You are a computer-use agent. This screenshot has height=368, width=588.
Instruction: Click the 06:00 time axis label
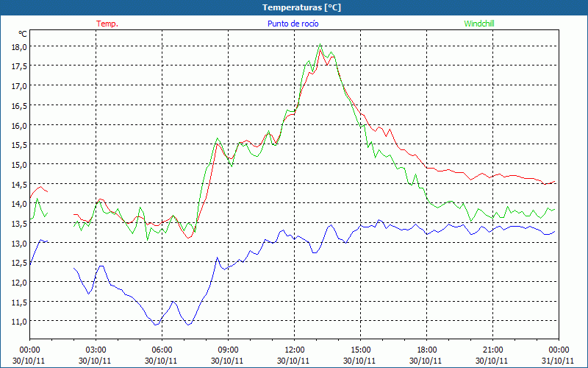(162, 350)
